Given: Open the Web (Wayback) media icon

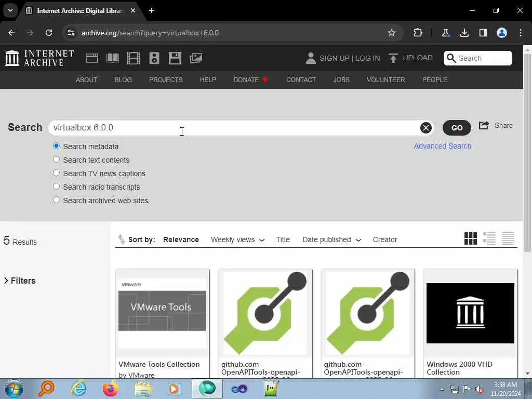Looking at the screenshot, I should point(92,58).
